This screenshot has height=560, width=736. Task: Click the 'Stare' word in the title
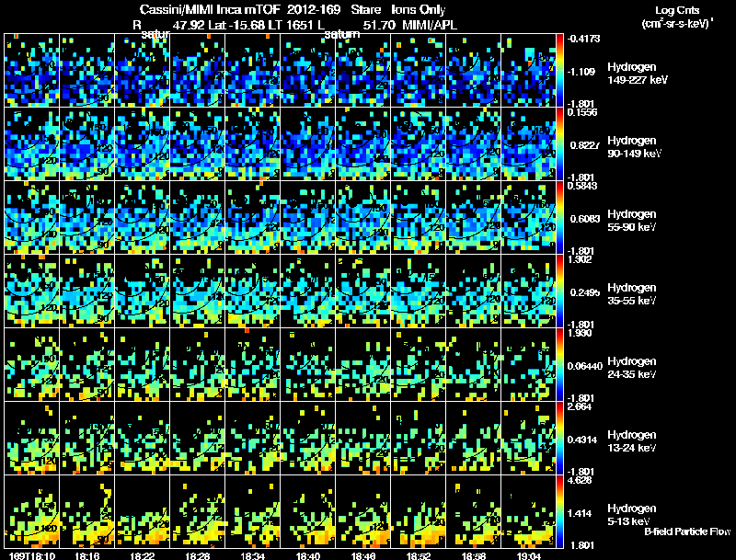366,9
